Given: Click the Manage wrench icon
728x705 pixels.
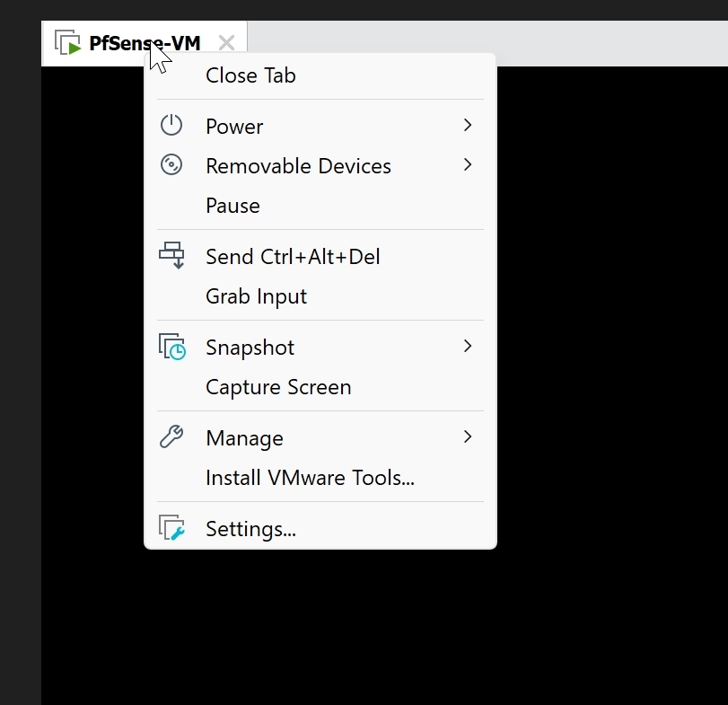Looking at the screenshot, I should point(171,436).
